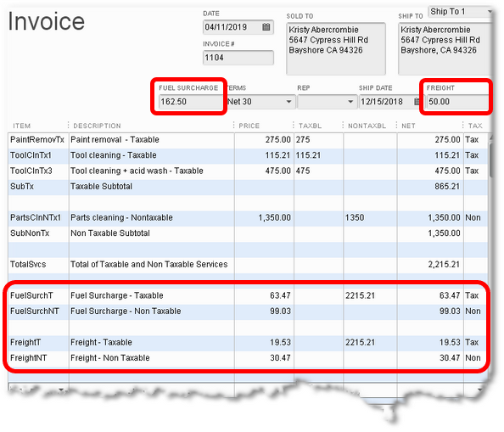
Task: Click the Freight amount field
Action: tap(457, 102)
